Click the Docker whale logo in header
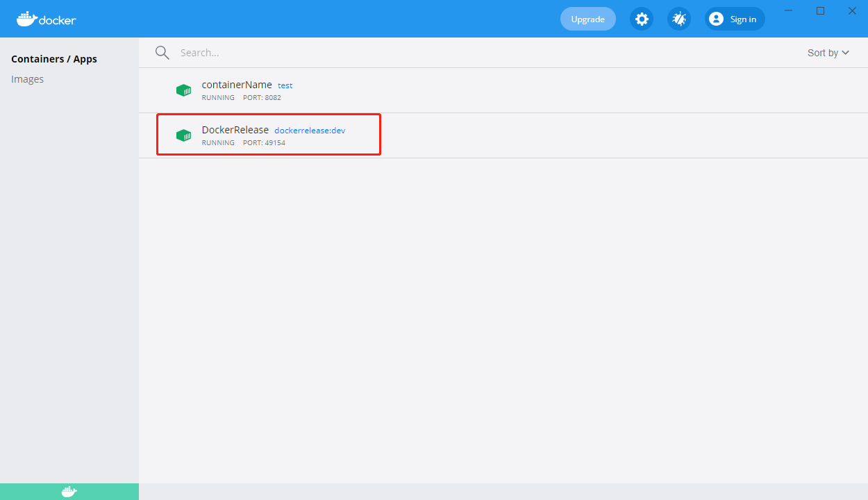This screenshot has width=868, height=500. (47, 19)
